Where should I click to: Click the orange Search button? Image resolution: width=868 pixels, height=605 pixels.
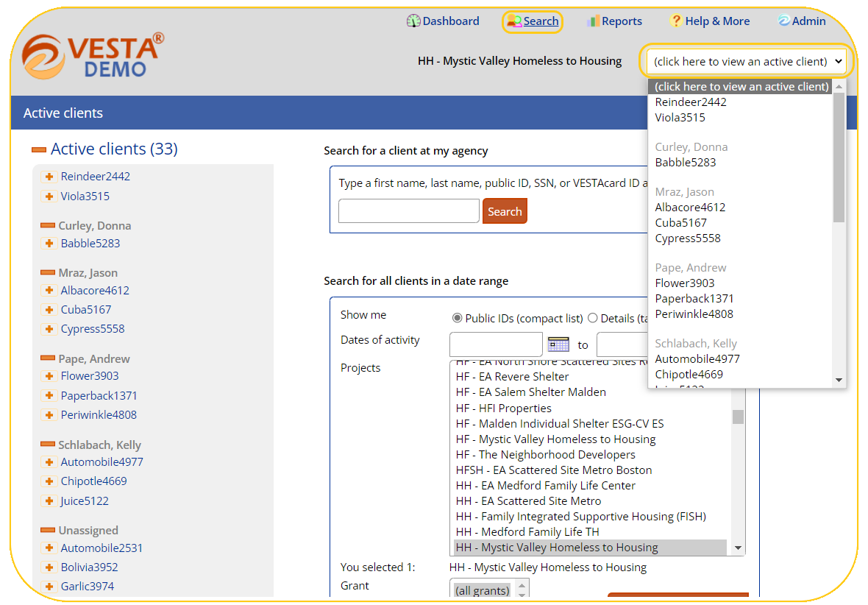pos(505,211)
